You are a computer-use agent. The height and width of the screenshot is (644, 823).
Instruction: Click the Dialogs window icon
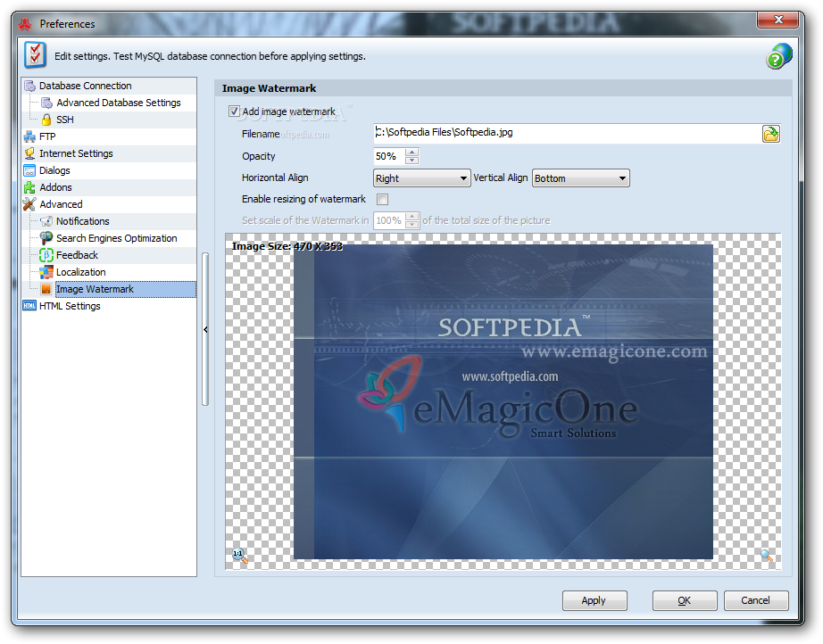pyautogui.click(x=30, y=170)
